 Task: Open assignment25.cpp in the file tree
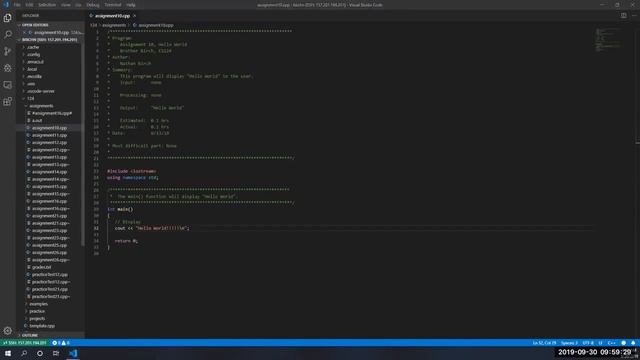tap(49, 245)
